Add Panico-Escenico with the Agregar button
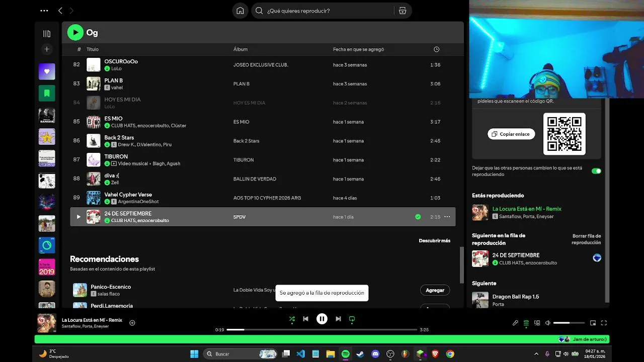The width and height of the screenshot is (644, 362). [435, 290]
